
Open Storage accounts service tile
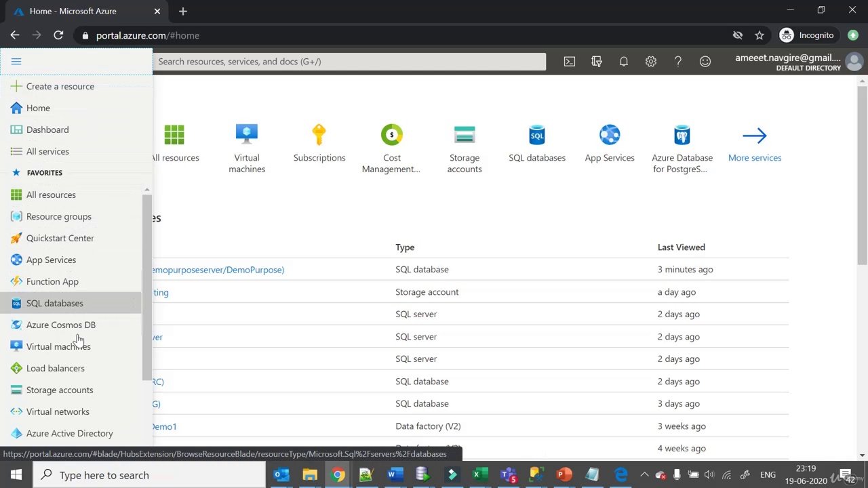[465, 148]
